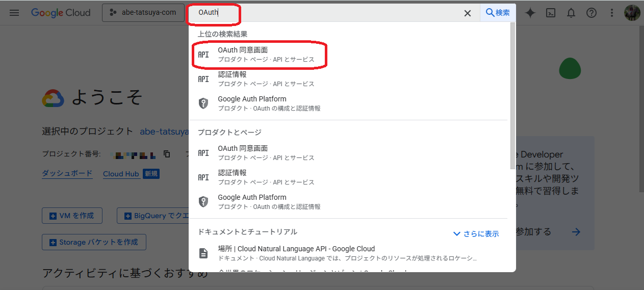644x290 pixels.
Task: Open the hamburger navigation menu
Action: click(x=14, y=13)
